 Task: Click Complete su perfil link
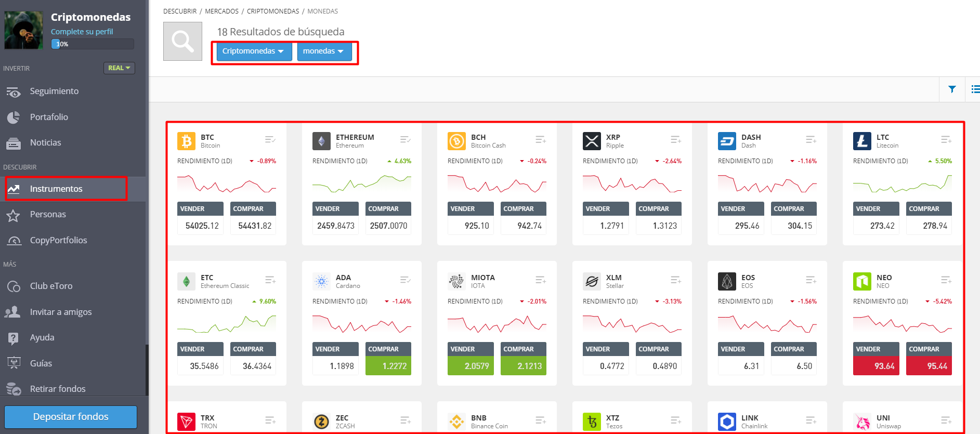coord(82,32)
